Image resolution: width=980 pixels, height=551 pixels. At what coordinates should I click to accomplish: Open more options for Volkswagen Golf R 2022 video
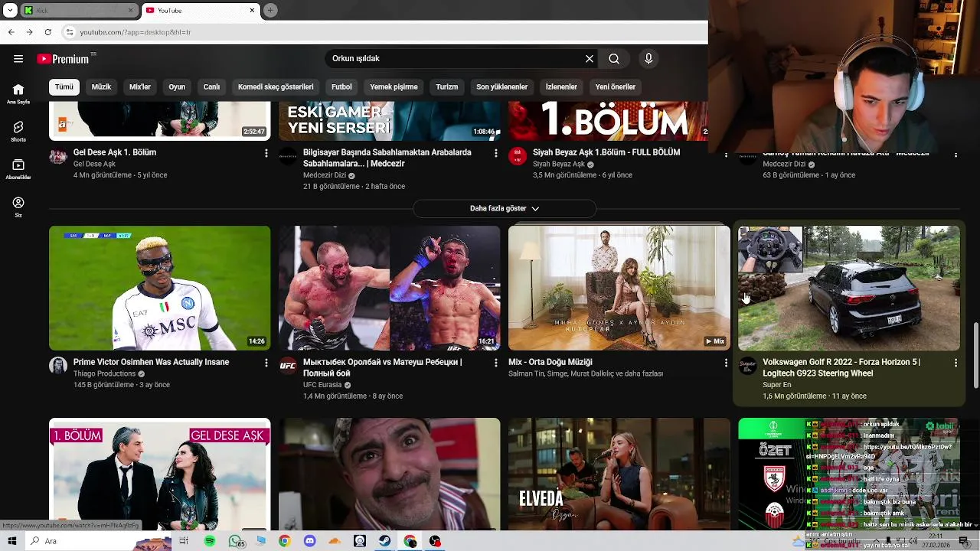tap(955, 363)
